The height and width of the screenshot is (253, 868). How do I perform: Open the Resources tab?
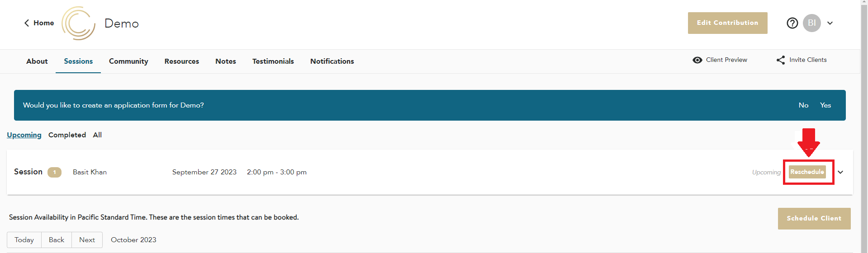click(x=181, y=61)
